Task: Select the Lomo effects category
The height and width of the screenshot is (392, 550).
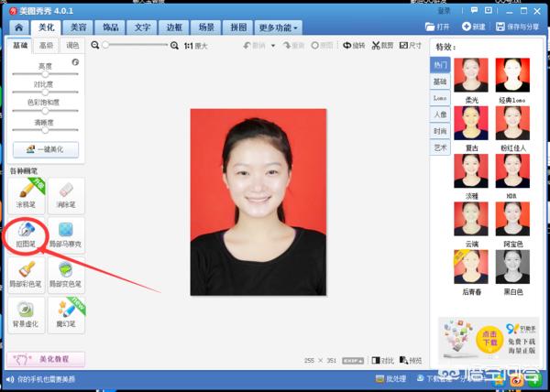Action: point(440,98)
